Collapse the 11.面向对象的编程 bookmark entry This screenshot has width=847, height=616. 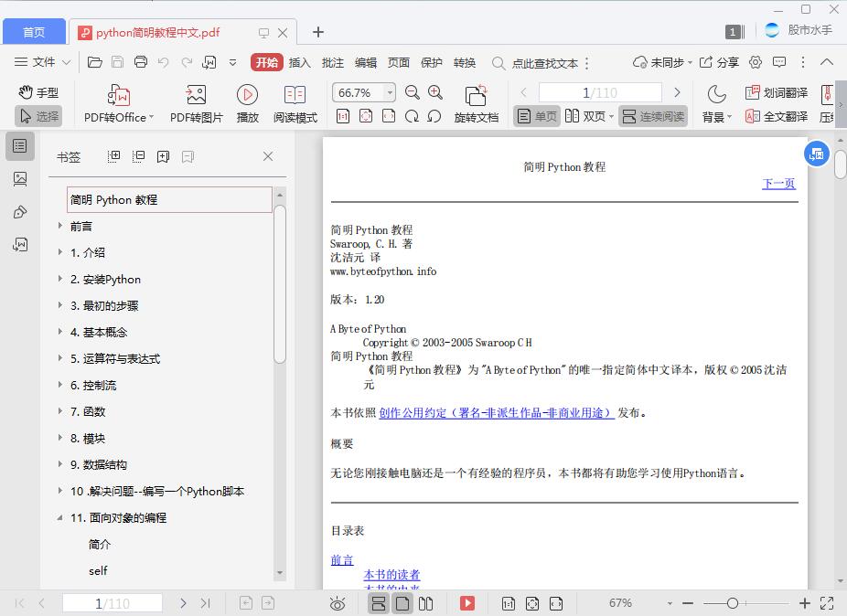[59, 517]
